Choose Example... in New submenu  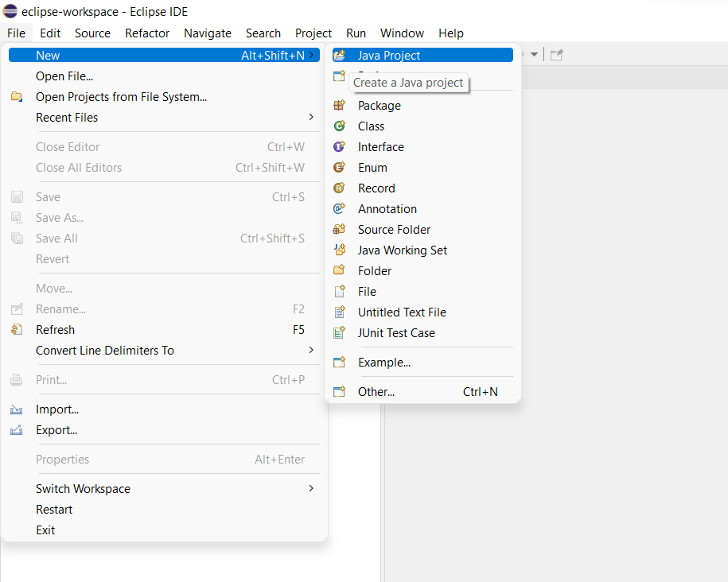[423, 362]
